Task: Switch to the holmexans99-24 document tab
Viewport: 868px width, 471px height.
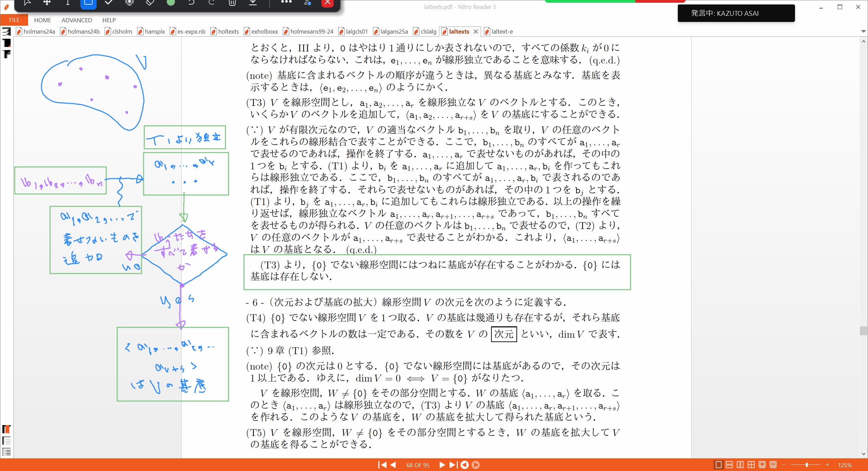Action: tap(308, 32)
